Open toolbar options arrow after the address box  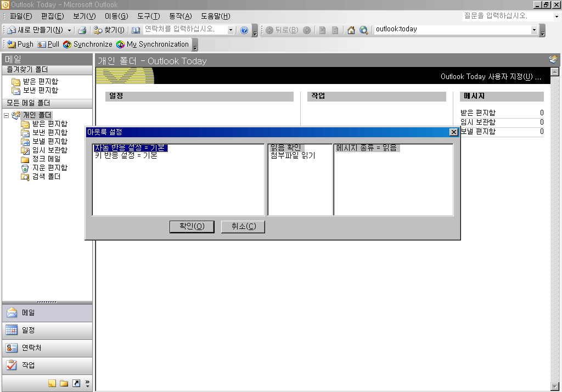pos(542,31)
